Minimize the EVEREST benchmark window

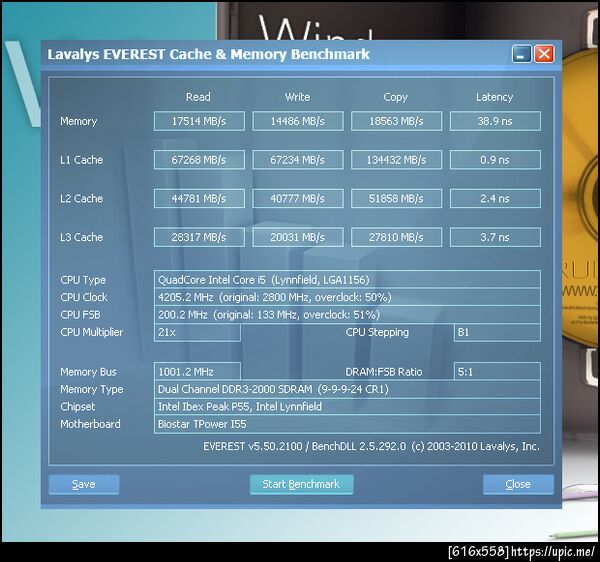click(x=522, y=54)
